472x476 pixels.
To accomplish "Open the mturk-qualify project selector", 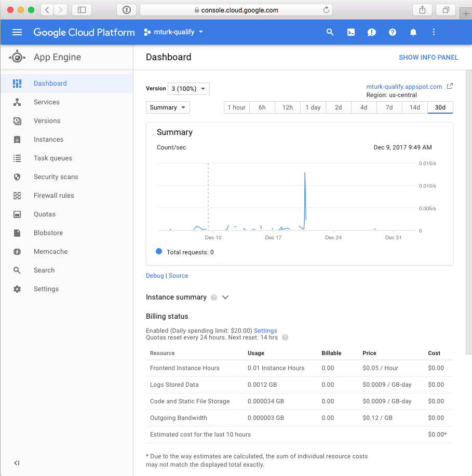I will (x=173, y=32).
